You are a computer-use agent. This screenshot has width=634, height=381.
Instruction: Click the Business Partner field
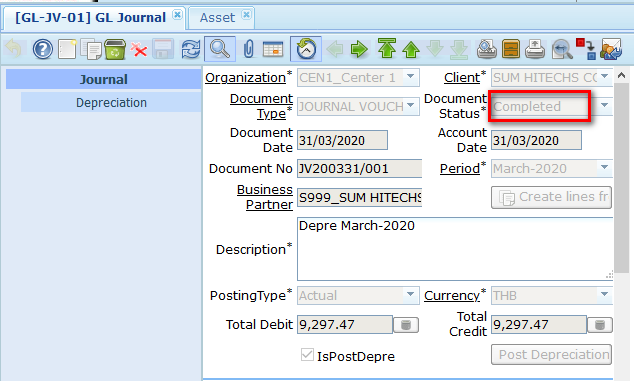[359, 197]
